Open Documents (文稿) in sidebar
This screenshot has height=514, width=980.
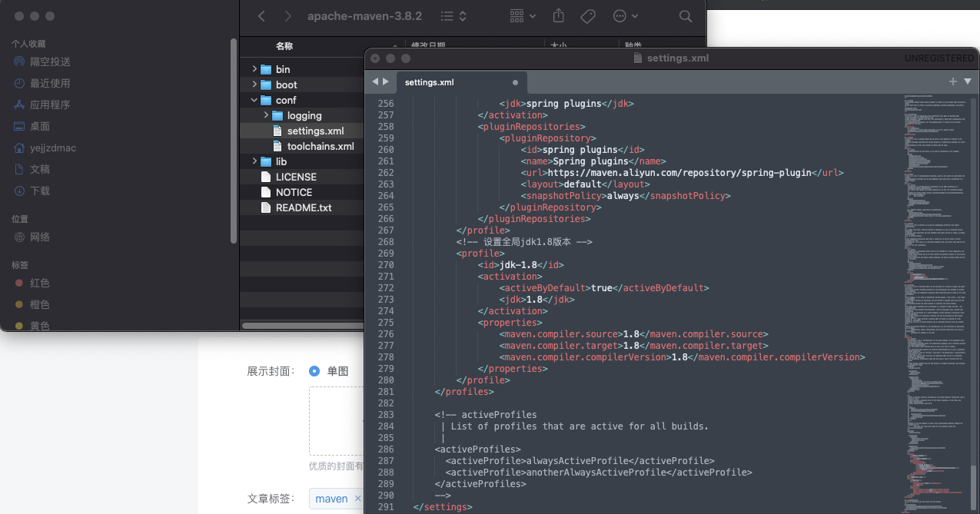click(40, 169)
